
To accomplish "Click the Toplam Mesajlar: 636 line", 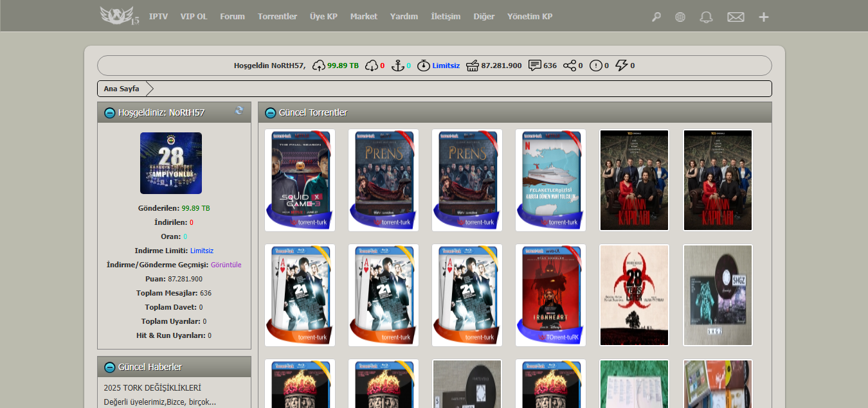I will point(174,293).
